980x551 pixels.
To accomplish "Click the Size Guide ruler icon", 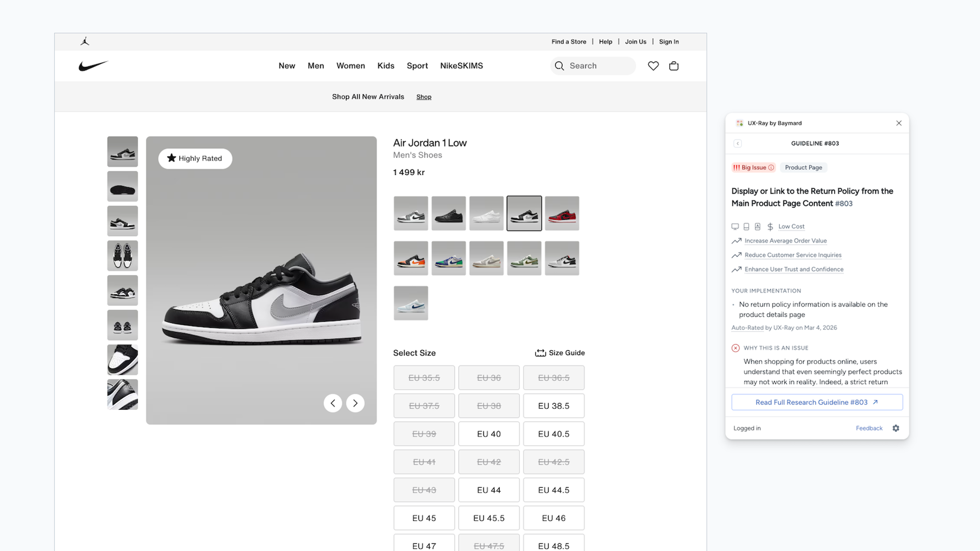I will coord(540,353).
